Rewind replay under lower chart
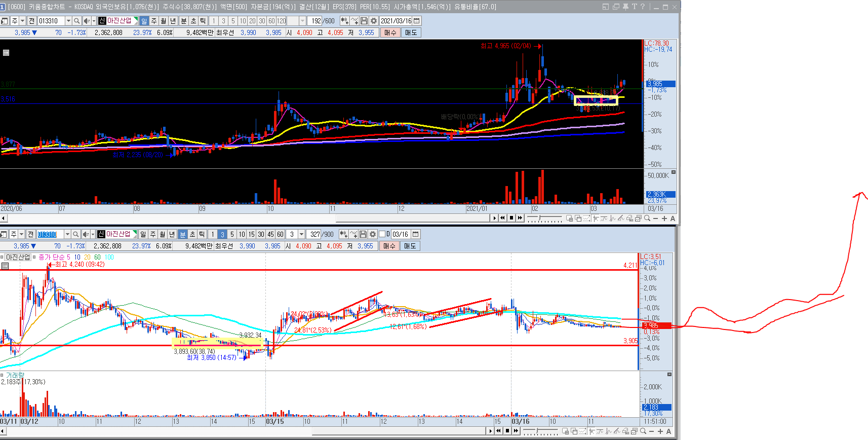This screenshot has width=868, height=440. 498,431
